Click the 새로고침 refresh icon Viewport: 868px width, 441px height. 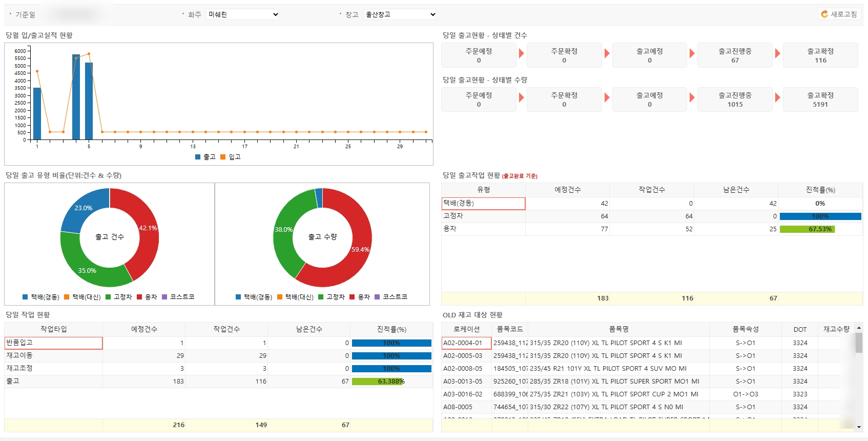coord(824,14)
